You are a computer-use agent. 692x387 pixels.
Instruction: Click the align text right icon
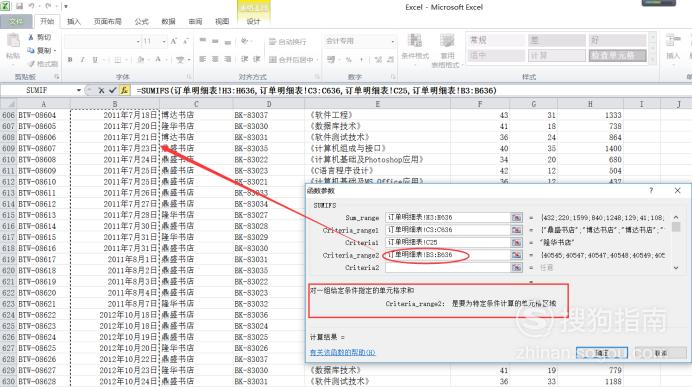[x=227, y=59]
